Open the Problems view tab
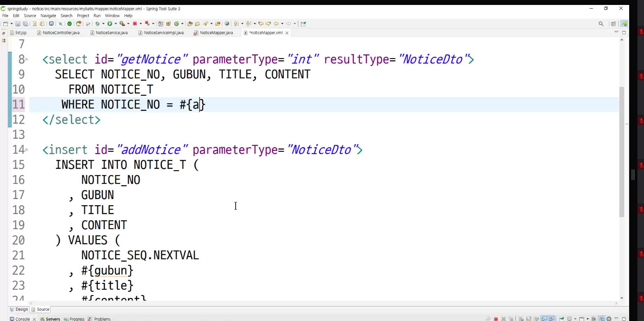 99,319
